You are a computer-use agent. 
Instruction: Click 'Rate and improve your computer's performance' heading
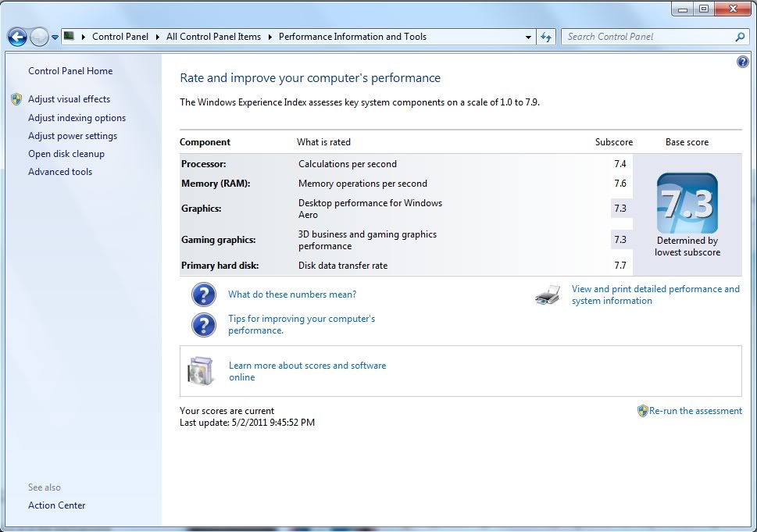pyautogui.click(x=310, y=78)
